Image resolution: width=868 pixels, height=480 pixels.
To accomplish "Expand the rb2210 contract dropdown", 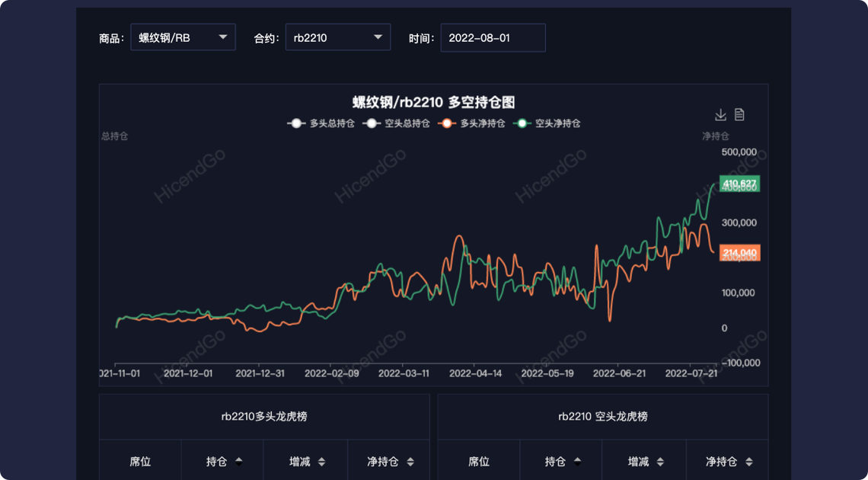I will 338,37.
